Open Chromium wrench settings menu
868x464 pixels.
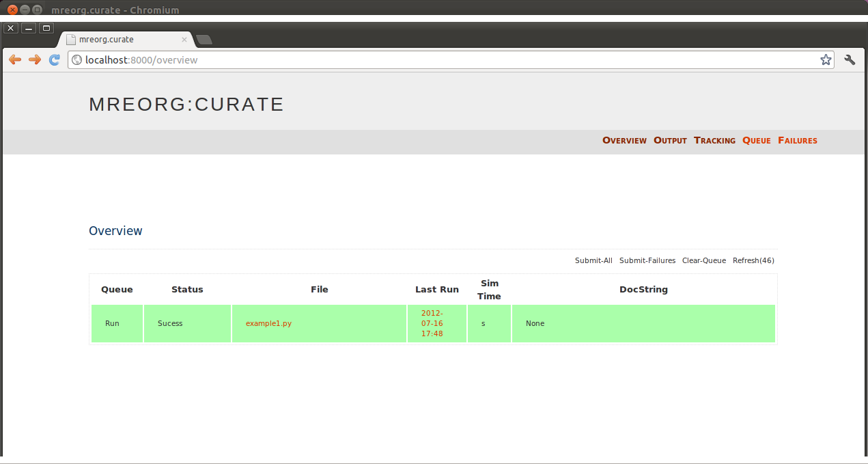850,59
